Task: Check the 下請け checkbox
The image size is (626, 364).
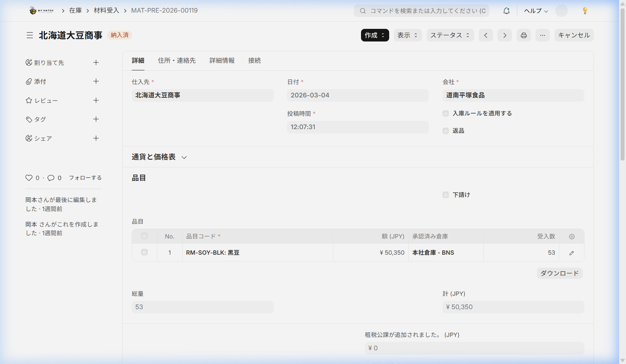Action: coord(445,195)
